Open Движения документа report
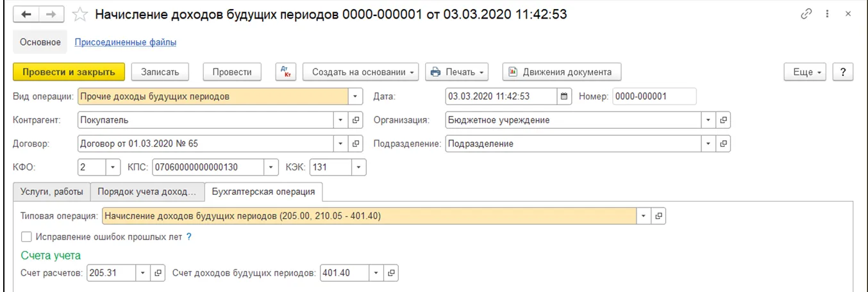Viewport: 868px width, 292px height. 562,72
